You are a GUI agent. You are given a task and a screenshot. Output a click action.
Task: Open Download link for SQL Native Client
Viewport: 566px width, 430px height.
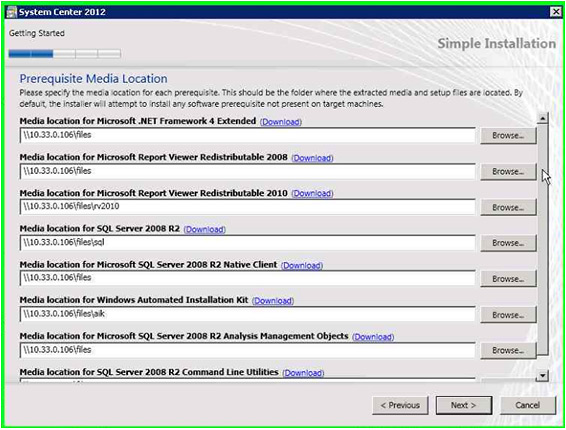(x=302, y=265)
